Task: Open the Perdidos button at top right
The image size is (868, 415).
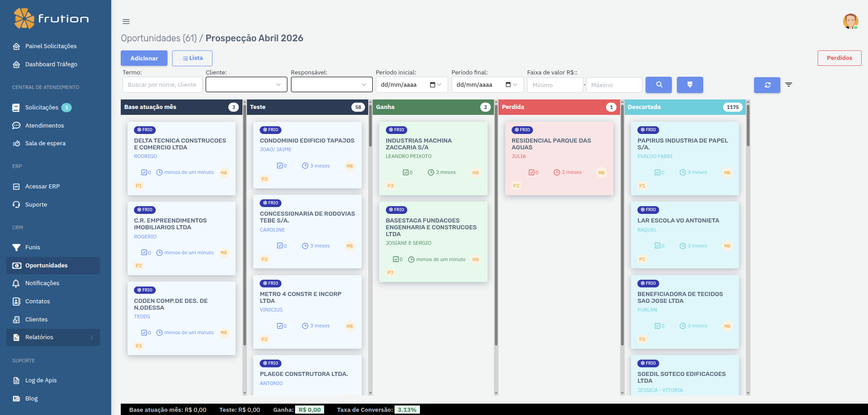Action: 839,58
